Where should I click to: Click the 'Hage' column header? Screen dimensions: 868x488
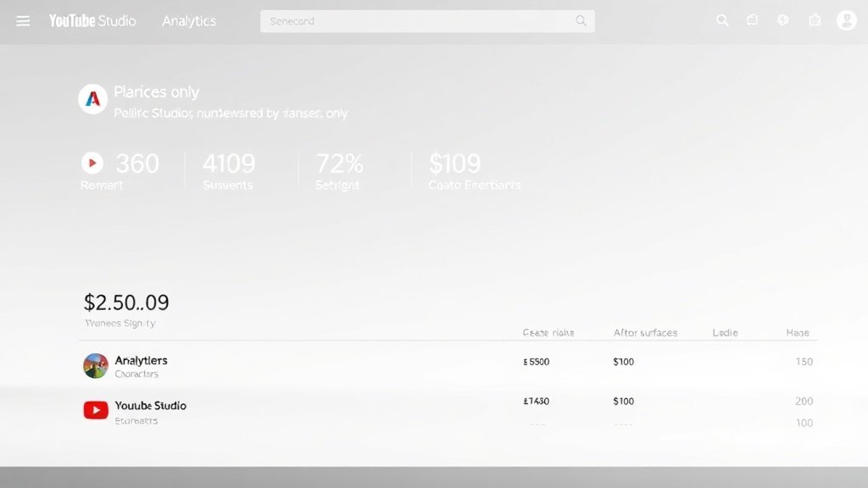click(798, 332)
